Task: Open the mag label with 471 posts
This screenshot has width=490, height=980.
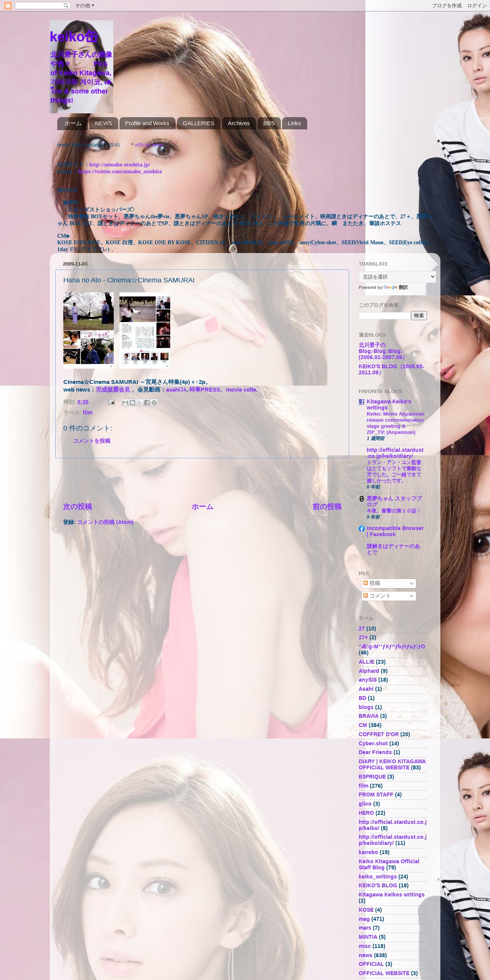Action: coord(364,919)
